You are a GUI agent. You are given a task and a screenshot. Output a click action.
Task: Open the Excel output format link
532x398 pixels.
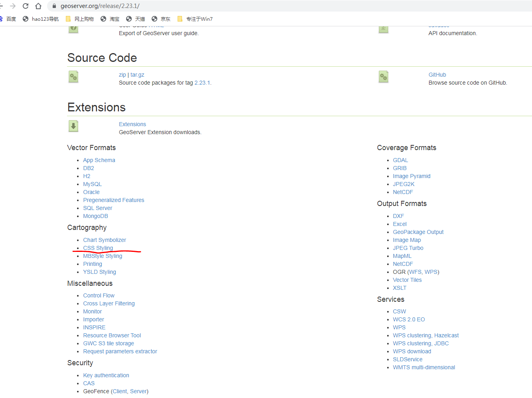(x=399, y=224)
